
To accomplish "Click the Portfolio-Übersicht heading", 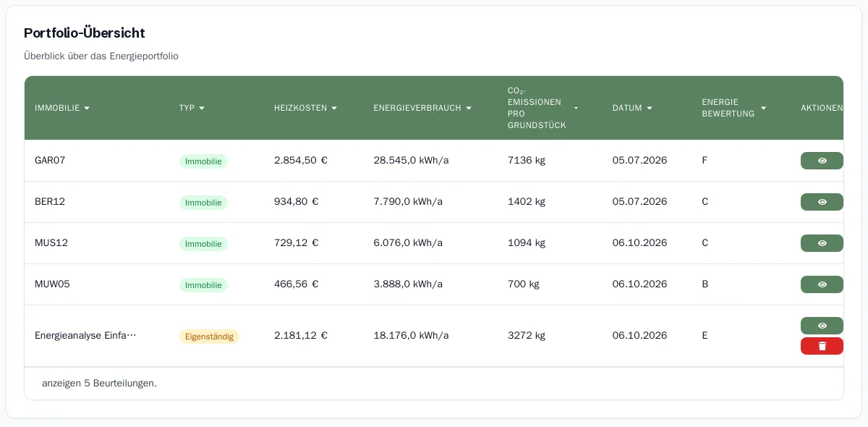I will click(85, 33).
